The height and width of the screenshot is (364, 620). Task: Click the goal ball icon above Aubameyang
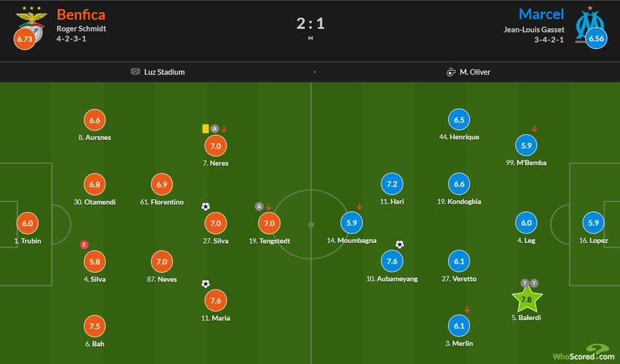[400, 244]
